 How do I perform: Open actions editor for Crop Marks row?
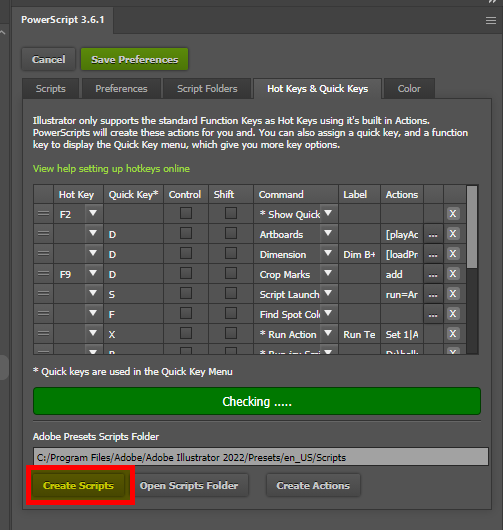(433, 274)
